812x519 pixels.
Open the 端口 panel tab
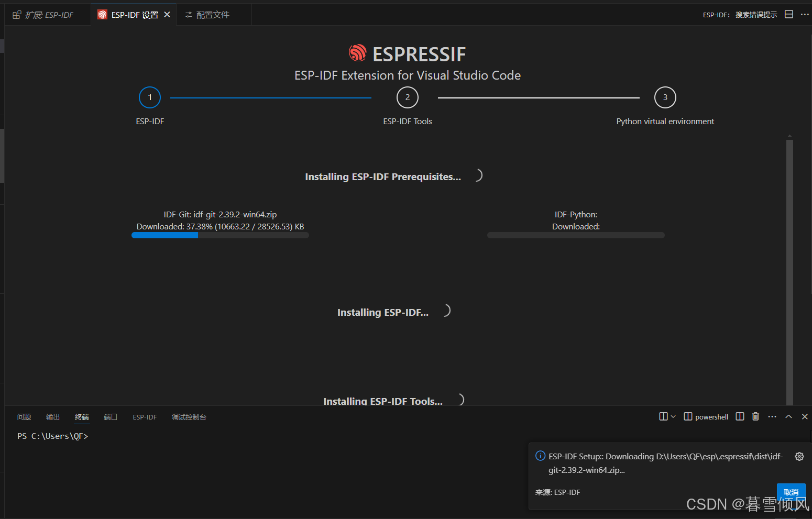click(x=111, y=417)
